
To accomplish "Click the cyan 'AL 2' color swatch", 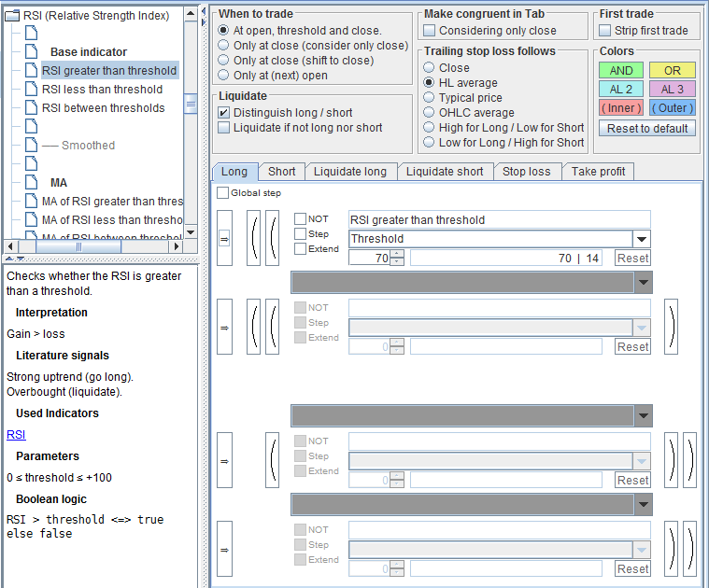I will click(x=621, y=89).
